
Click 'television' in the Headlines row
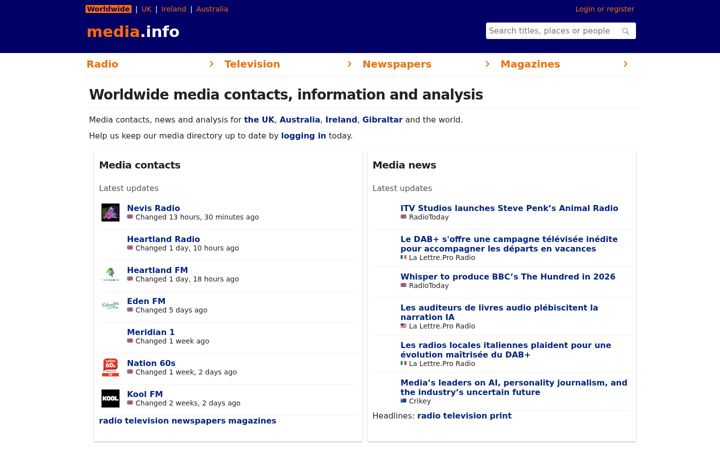(x=465, y=416)
